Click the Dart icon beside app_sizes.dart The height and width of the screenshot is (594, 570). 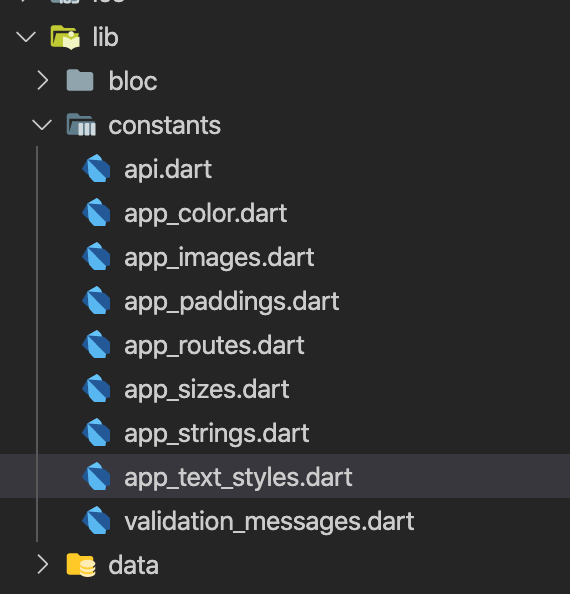pyautogui.click(x=97, y=388)
